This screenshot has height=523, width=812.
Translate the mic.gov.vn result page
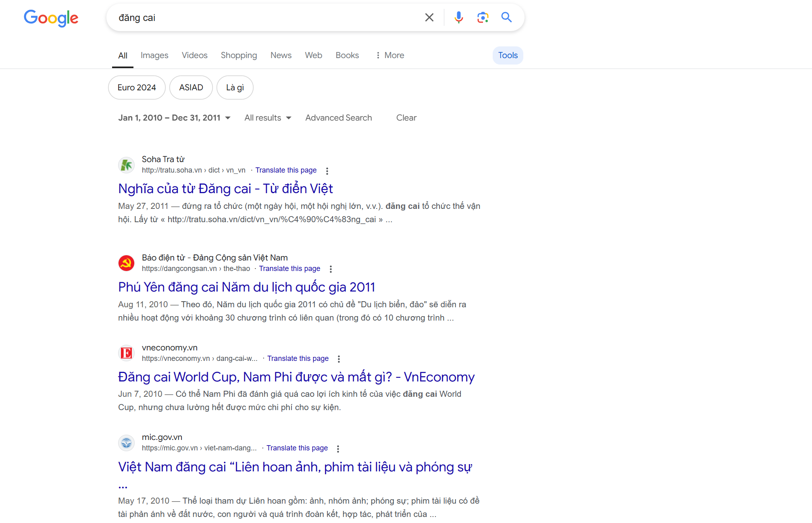coord(297,448)
